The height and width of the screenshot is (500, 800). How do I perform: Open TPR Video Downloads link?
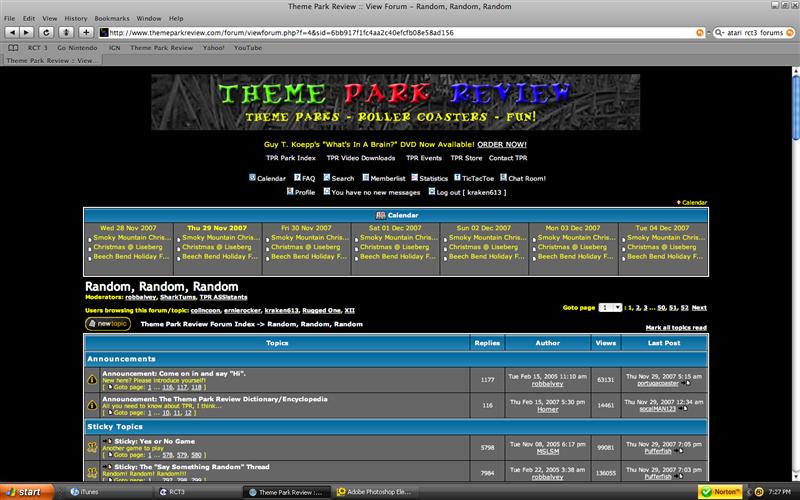(361, 158)
